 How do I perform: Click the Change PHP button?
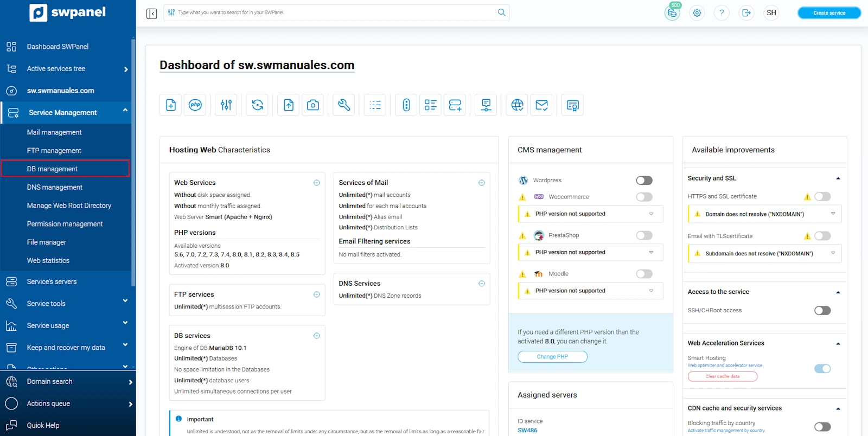(x=552, y=357)
